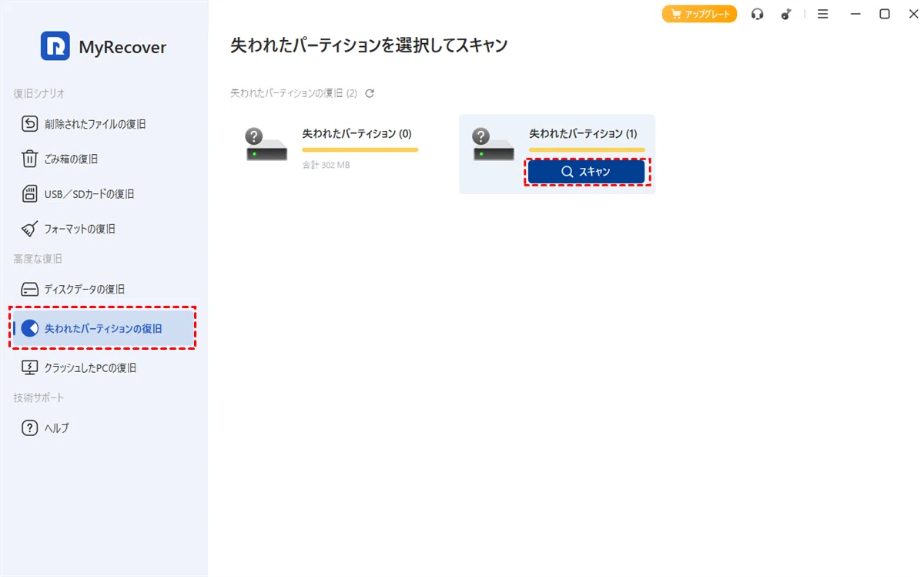
Task: Click the 失われたパーティション (1) drive icon
Action: point(494,144)
